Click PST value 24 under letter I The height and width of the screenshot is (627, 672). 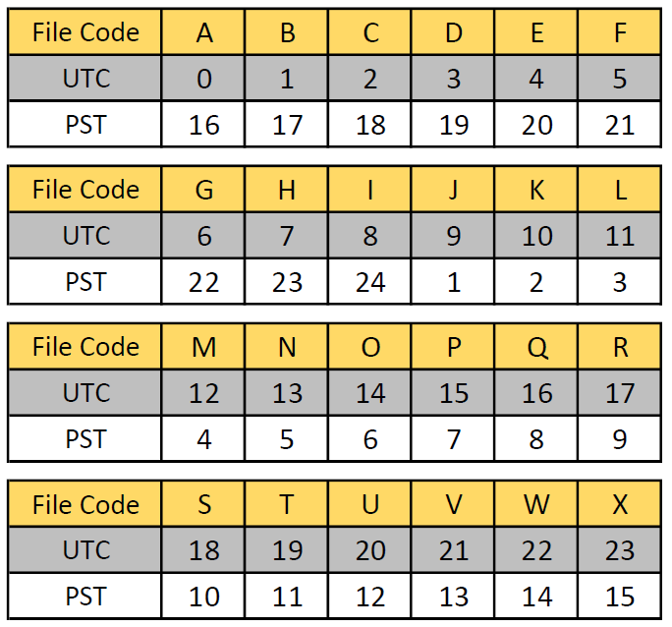coord(370,282)
